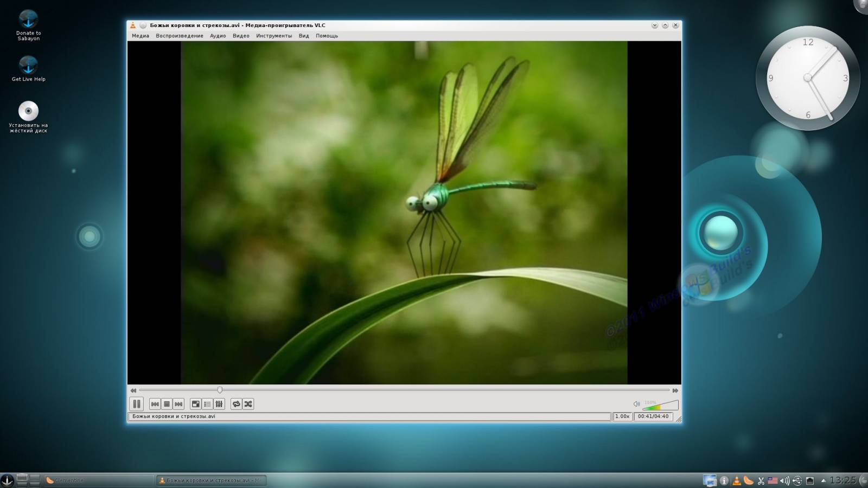The width and height of the screenshot is (868, 488).
Task: Toggle fullscreen video mode
Action: tap(196, 404)
